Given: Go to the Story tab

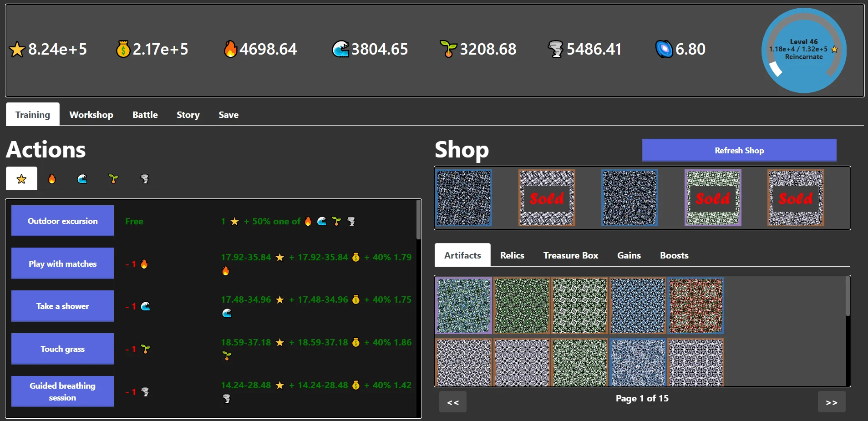Looking at the screenshot, I should [188, 115].
